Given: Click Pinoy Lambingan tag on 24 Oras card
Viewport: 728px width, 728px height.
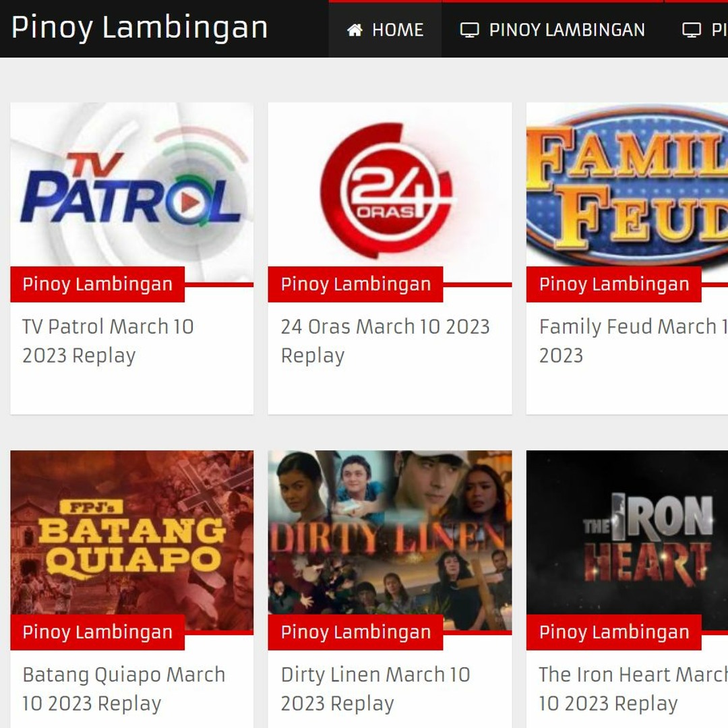Looking at the screenshot, I should click(x=356, y=284).
